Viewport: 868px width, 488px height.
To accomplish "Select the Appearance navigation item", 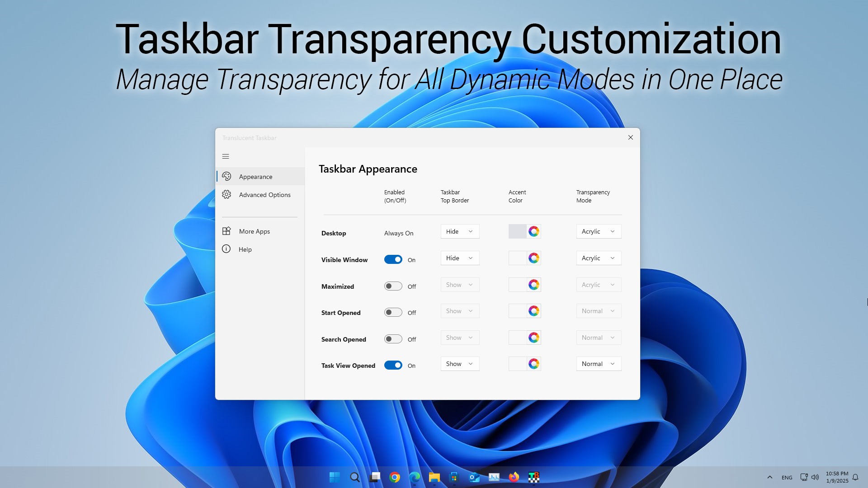I will pos(255,177).
